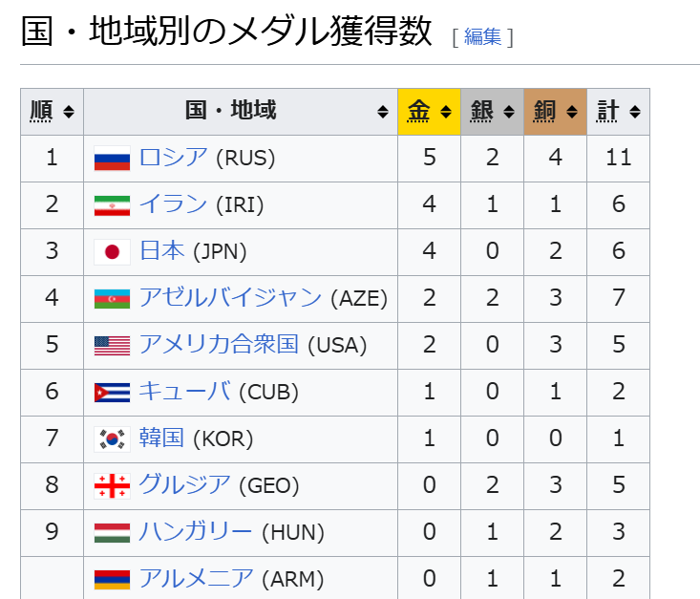Click the Cuba flag icon
Screen dimensions: 700x599
point(112,393)
